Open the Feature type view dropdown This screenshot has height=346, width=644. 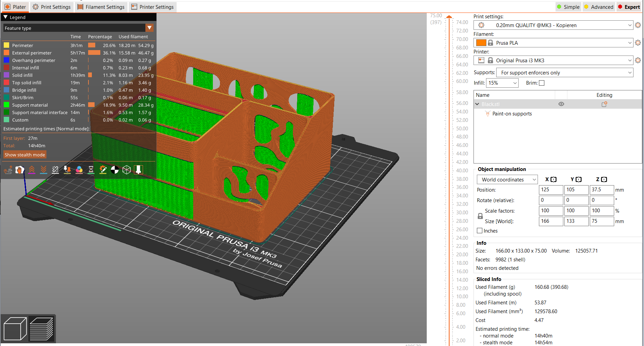[x=78, y=28]
